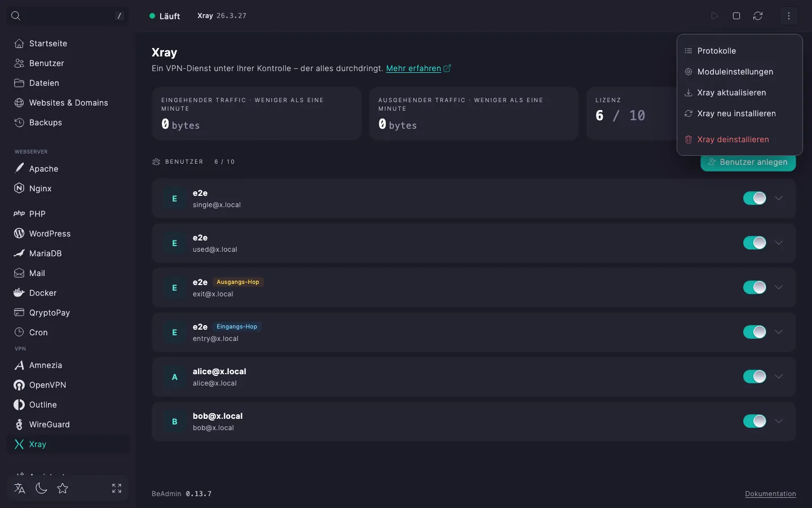Open the three-dot more options menu
Image resolution: width=812 pixels, height=508 pixels.
(789, 16)
